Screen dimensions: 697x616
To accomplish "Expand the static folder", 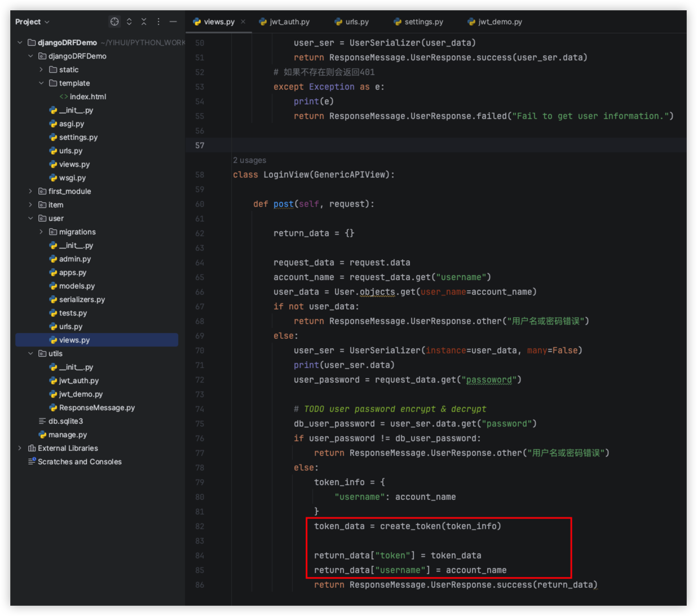I will pos(41,70).
